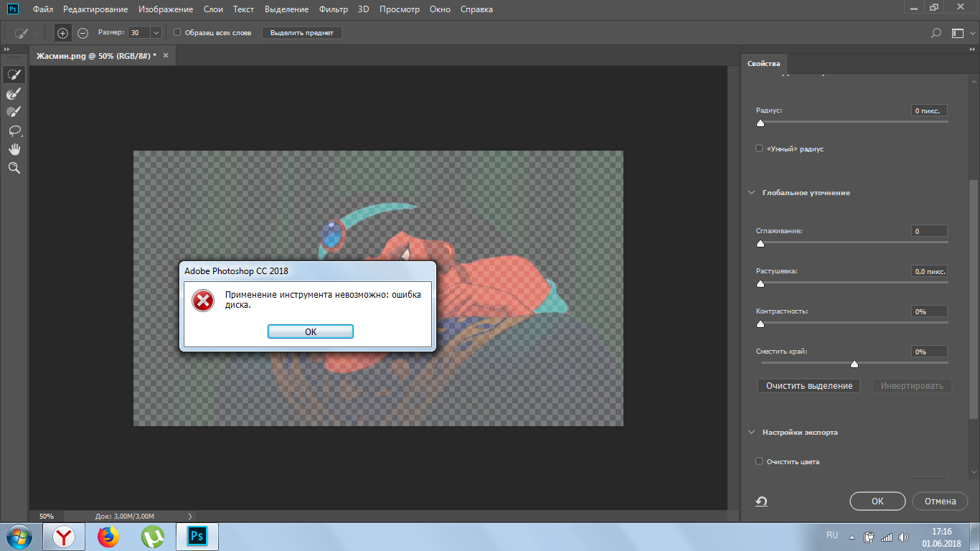Select the Quick Selection tool in left toolbar
Screen dimensions: 980x551
pyautogui.click(x=14, y=75)
